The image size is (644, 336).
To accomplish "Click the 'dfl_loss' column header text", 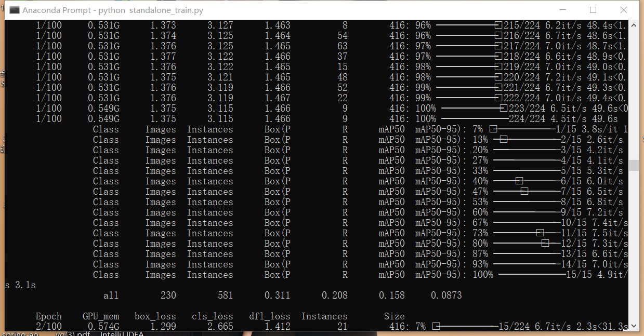I will click(270, 316).
